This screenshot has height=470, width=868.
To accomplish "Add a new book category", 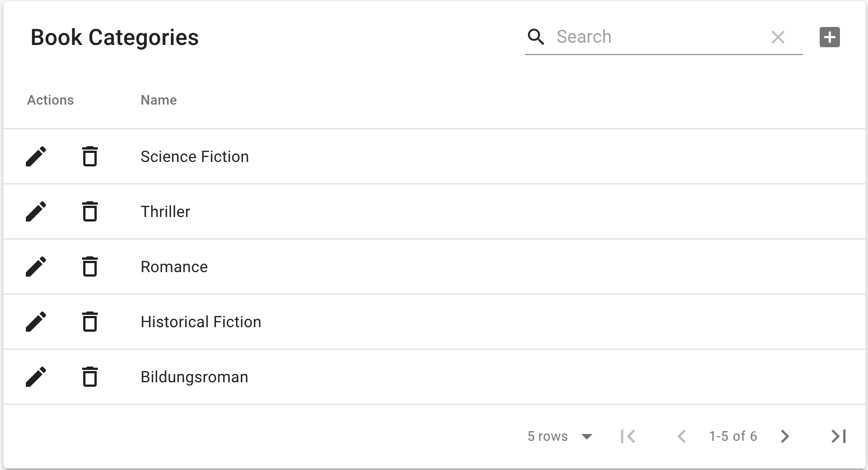I will (x=830, y=37).
